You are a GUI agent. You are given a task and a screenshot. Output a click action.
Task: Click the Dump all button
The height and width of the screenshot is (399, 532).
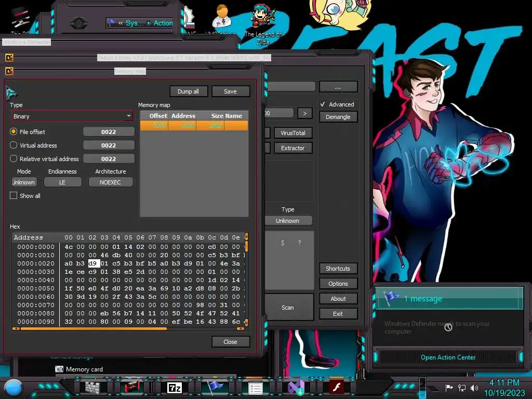point(188,91)
